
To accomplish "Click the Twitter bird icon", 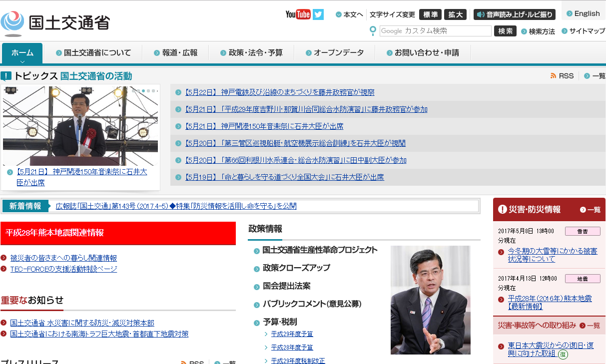I will point(318,14).
